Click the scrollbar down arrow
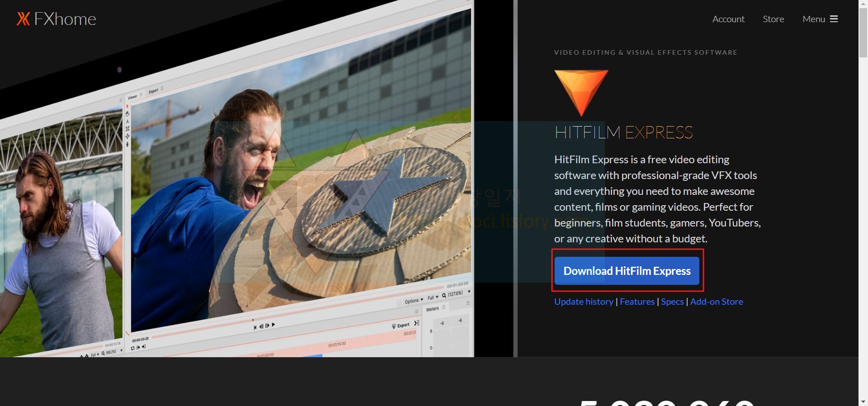 click(x=863, y=401)
